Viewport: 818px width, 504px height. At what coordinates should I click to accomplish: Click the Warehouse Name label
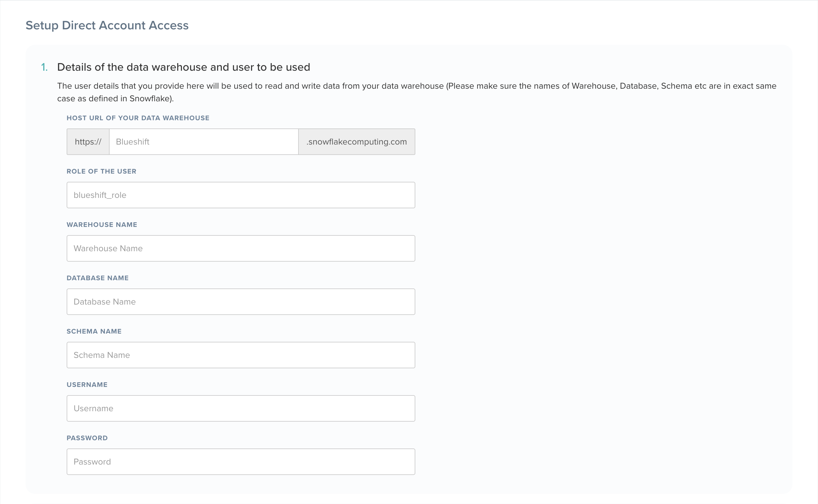click(102, 225)
